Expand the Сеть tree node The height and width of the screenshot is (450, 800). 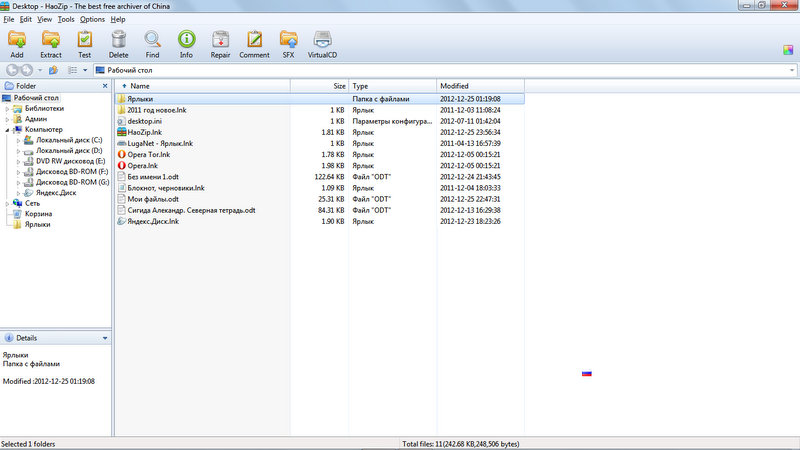coord(7,204)
